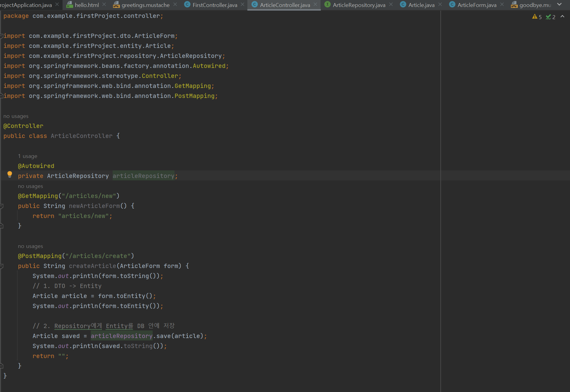Viewport: 570px width, 392px height.
Task: Click the fold marker closing createArticle
Action: point(2,366)
